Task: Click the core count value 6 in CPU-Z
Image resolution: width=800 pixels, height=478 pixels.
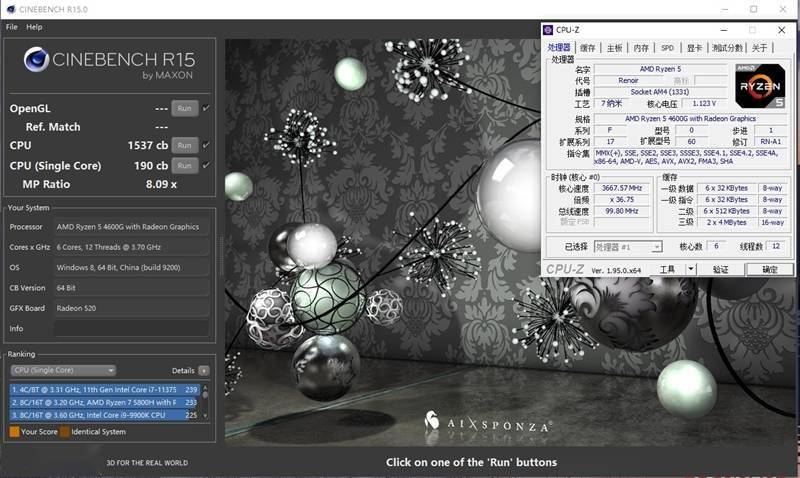Action: point(716,246)
